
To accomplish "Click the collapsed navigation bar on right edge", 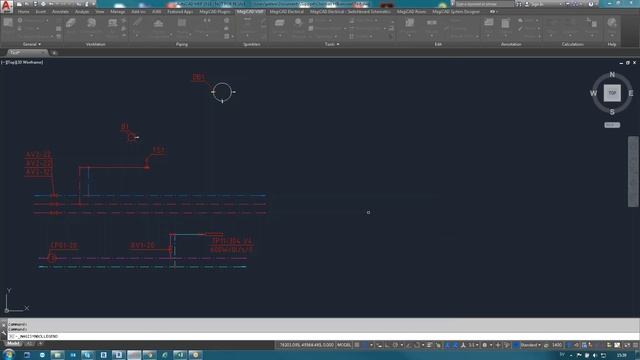I will (x=633, y=172).
